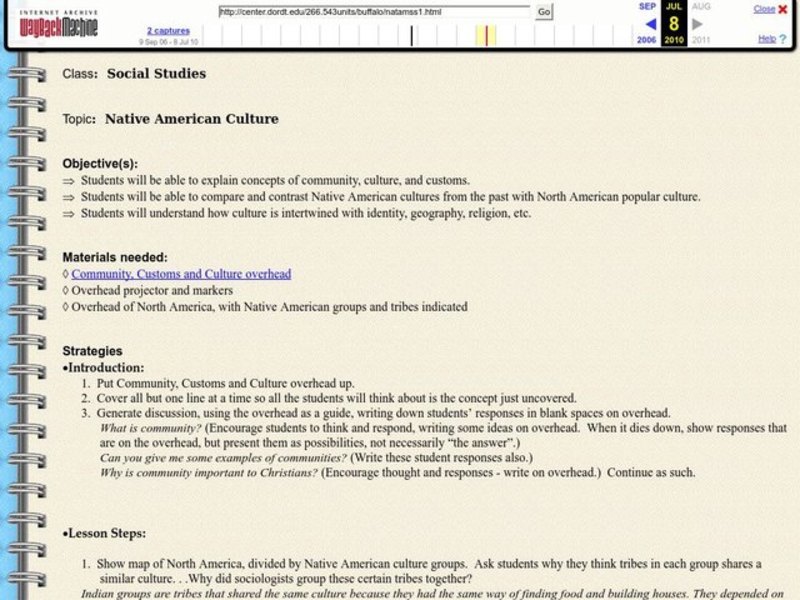Click the yellow capture marker on the timeline
Viewport: 800px width, 600px height.
click(486, 34)
